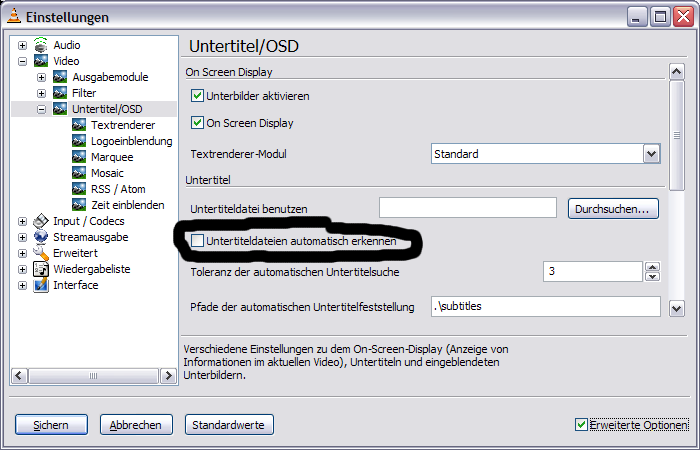Select RSS / Atom tree item
This screenshot has width=700, height=450.
[x=118, y=189]
